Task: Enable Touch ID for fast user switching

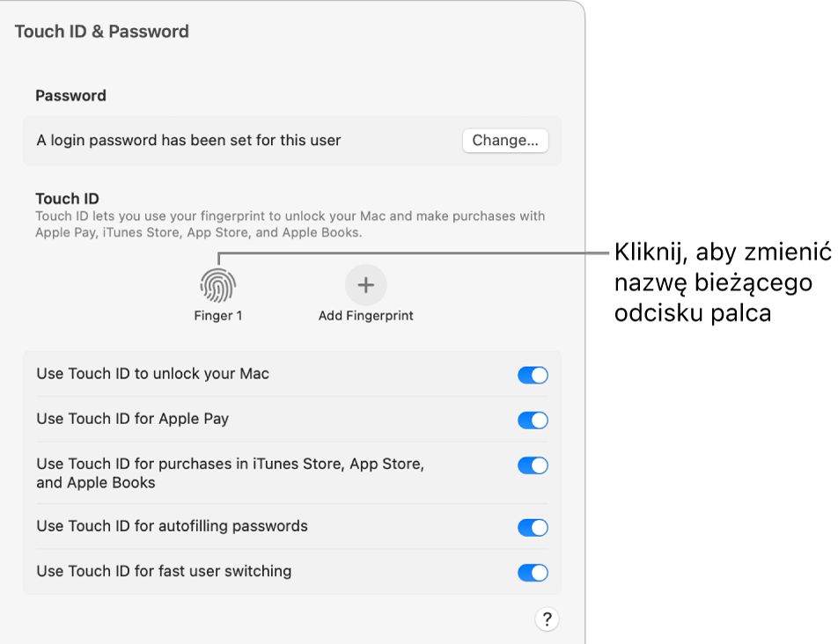Action: pyautogui.click(x=532, y=573)
